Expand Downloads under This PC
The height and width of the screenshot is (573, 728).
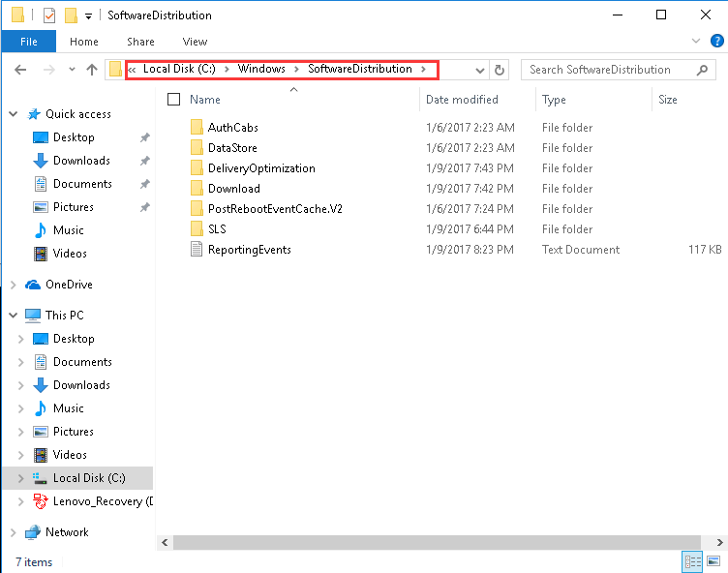pos(21,385)
